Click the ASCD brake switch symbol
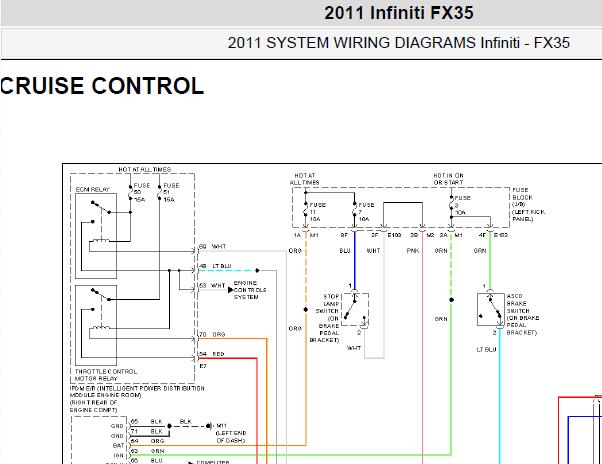This screenshot has height=464, width=602. pos(491,310)
